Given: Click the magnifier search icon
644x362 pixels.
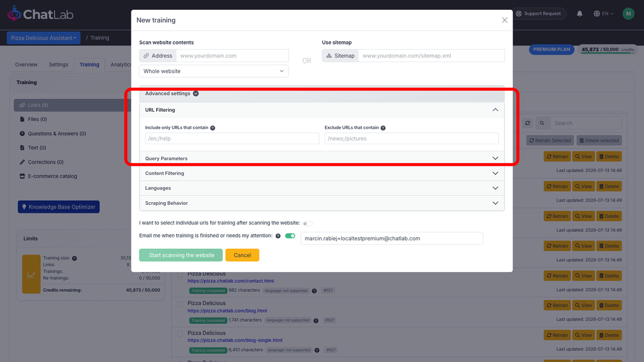Looking at the screenshot, I should [543, 123].
